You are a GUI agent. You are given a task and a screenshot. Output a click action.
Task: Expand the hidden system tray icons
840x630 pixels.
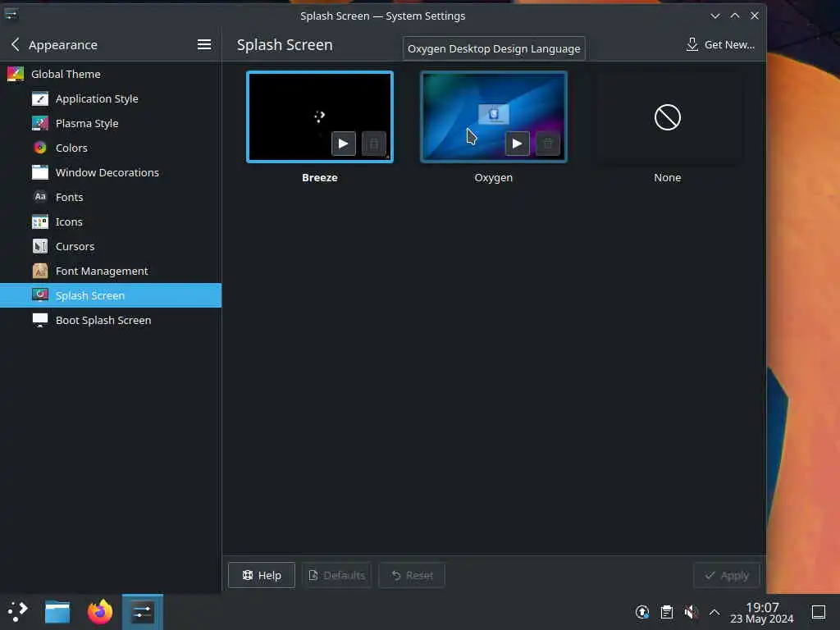click(x=714, y=612)
